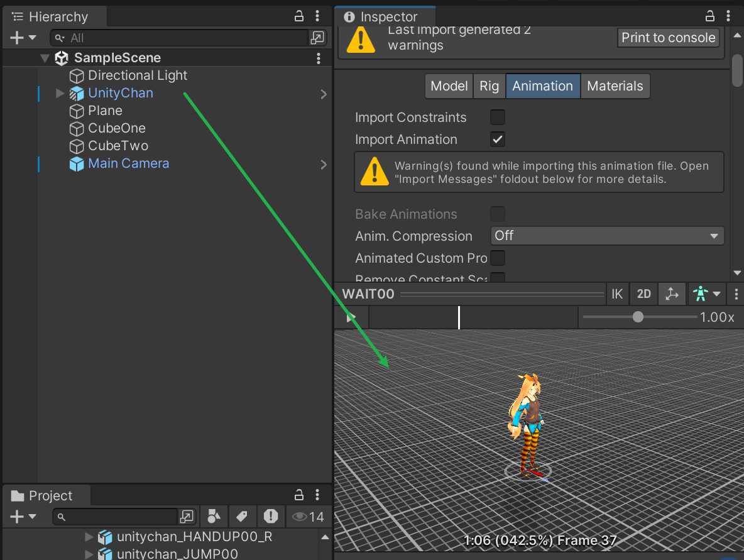Switch to the Model tab
This screenshot has width=744, height=560.
[449, 86]
